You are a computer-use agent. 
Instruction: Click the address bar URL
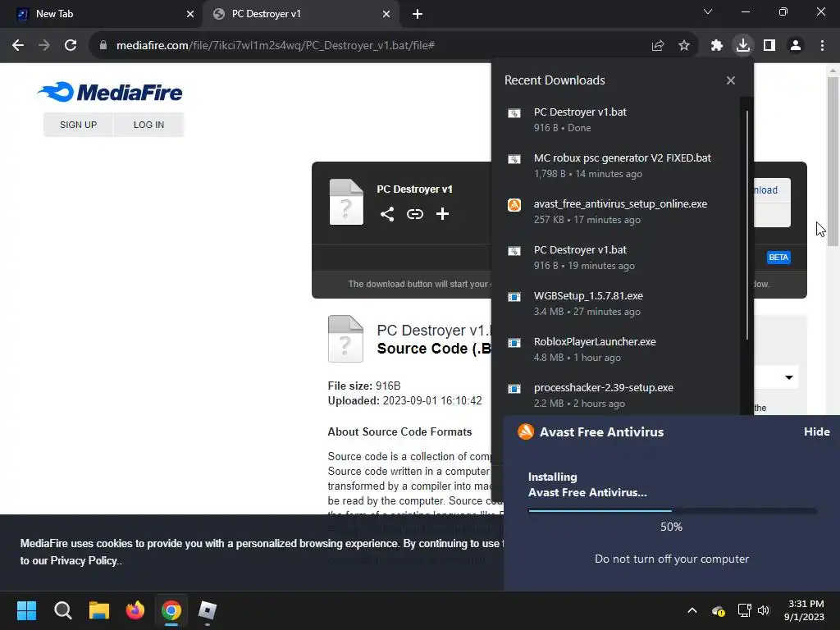point(276,46)
